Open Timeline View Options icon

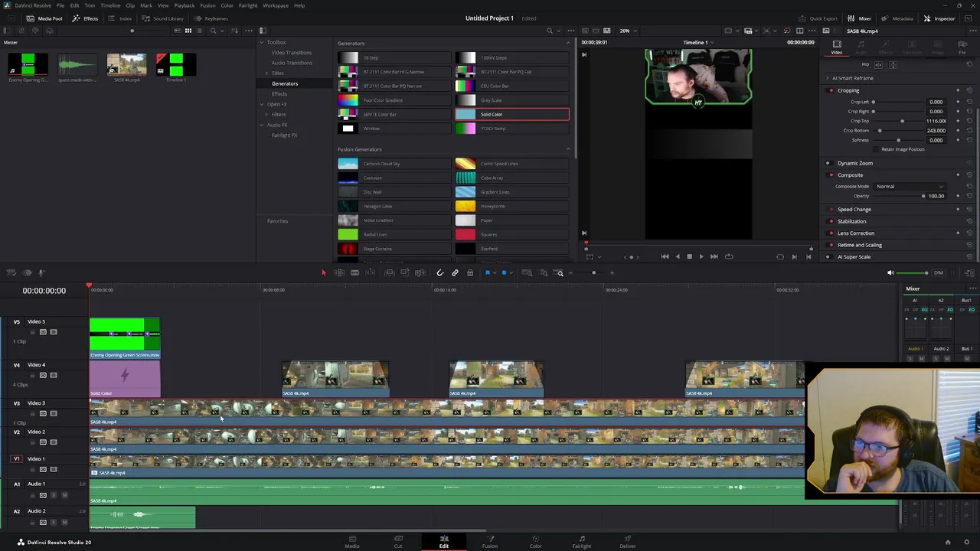coord(11,272)
